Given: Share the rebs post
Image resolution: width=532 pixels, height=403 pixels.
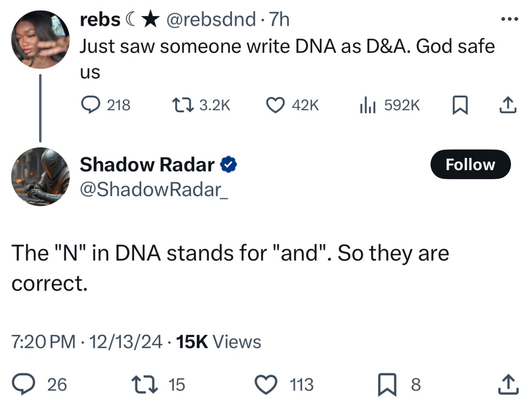Looking at the screenshot, I should [507, 105].
